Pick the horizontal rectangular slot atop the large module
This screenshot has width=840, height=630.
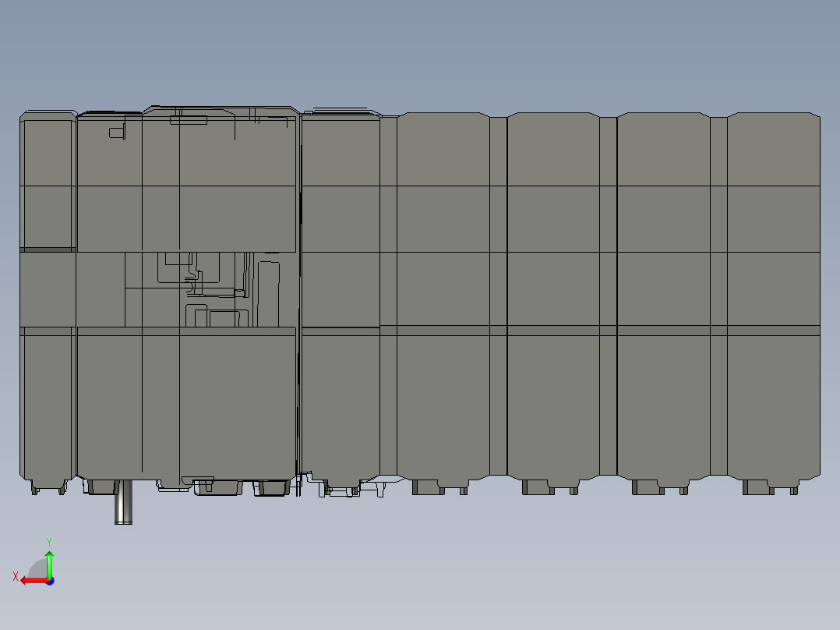(188, 120)
